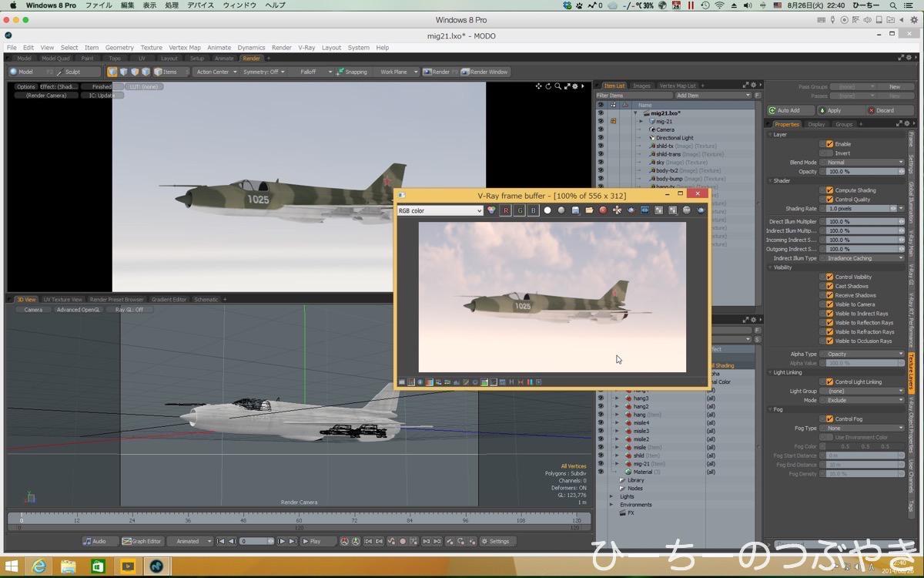The width and height of the screenshot is (924, 578).
Task: Click the save image icon in V-Ray frame buffer
Action: (575, 210)
